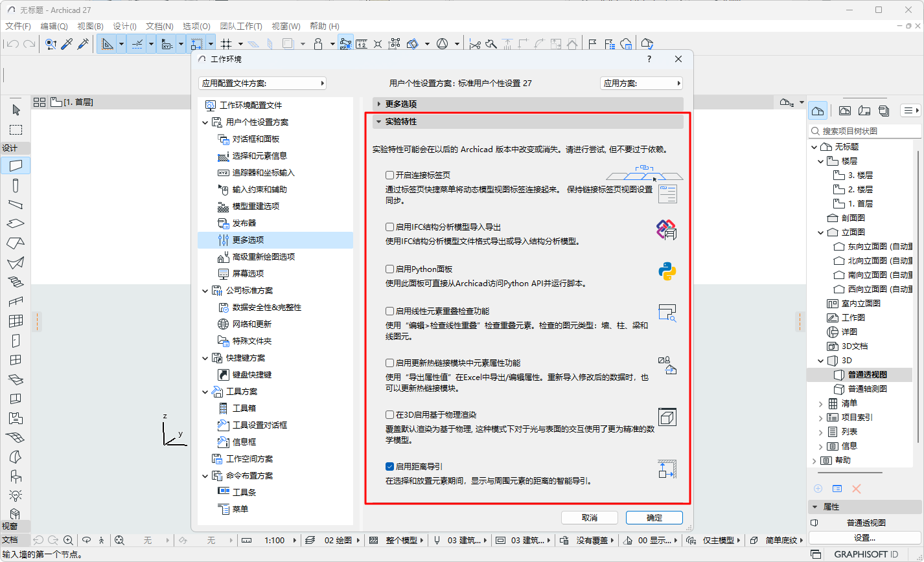The height and width of the screenshot is (562, 924).
Task: Click the 搜索项目树状图 search field
Action: coord(864,131)
